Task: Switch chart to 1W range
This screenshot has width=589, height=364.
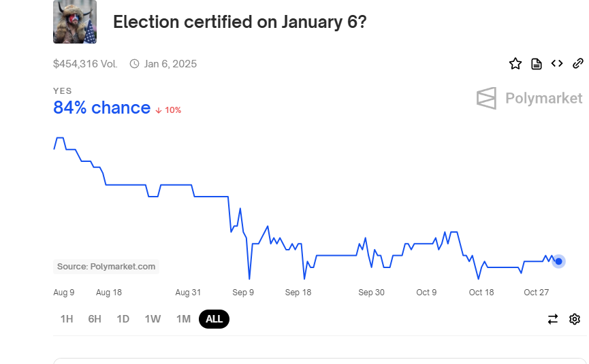Action: 153,319
